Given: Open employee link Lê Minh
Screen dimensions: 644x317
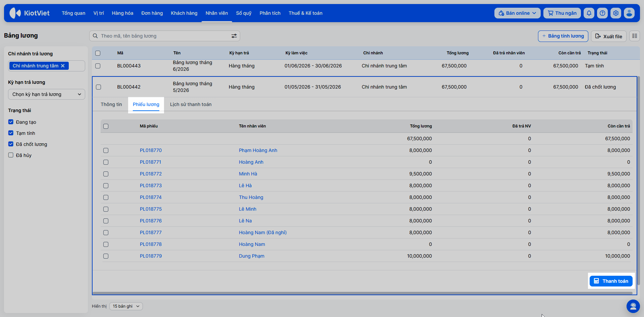Looking at the screenshot, I should click(248, 209).
